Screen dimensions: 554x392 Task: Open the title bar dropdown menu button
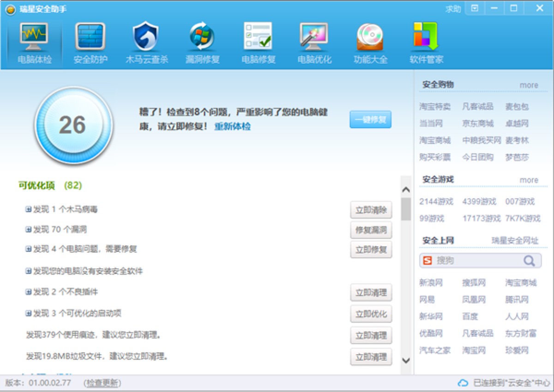tap(475, 8)
